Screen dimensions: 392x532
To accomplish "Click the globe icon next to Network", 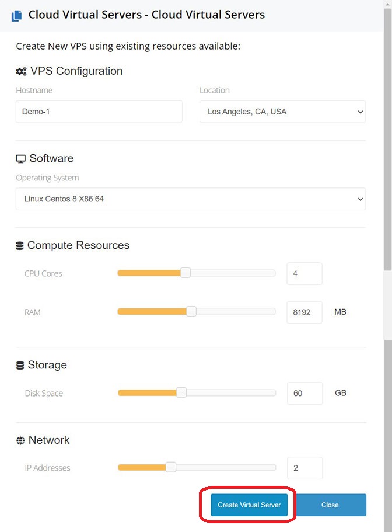I will pos(20,440).
